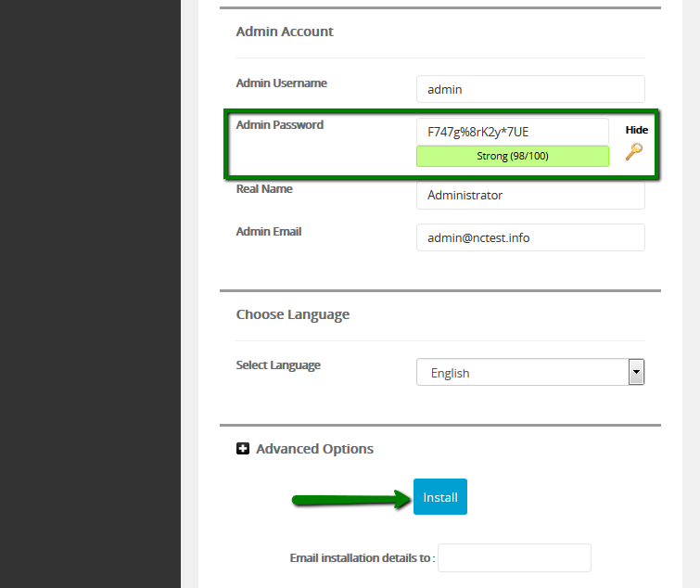Screen dimensions: 700x588
Task: Open the Select Language dropdown arrow
Action: 636,372
